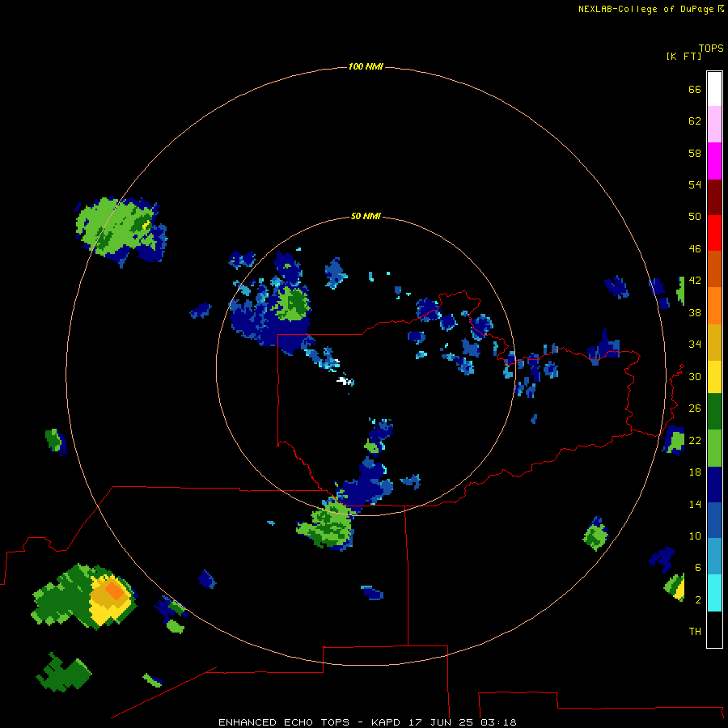
Task: Pick the black TH legend swatch
Action: coord(714,629)
